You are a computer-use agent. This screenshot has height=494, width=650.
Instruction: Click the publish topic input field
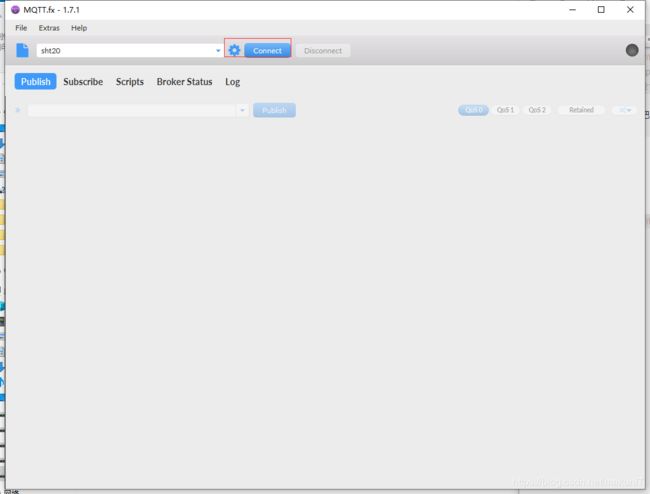132,110
